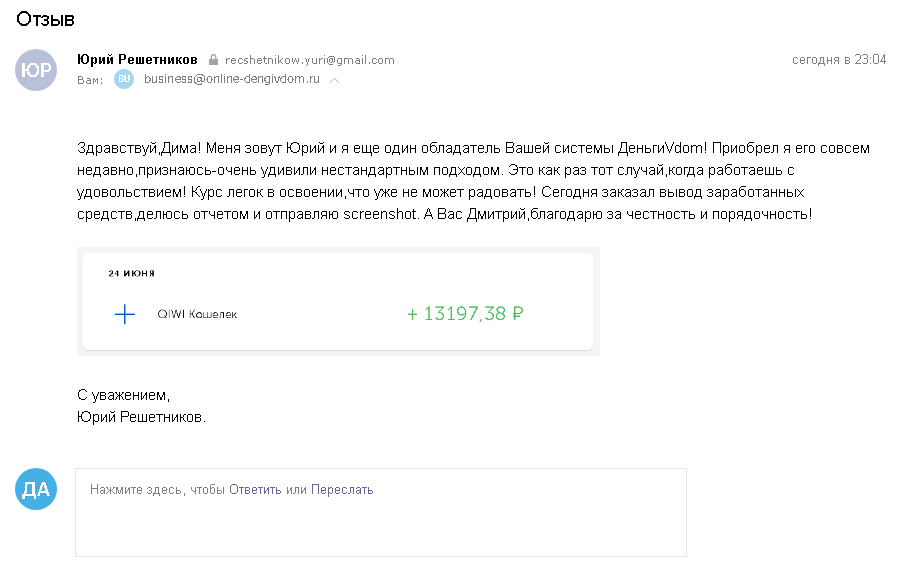This screenshot has height=568, width=897.
Task: Collapse recipient details with the chevron
Action: (x=335, y=80)
